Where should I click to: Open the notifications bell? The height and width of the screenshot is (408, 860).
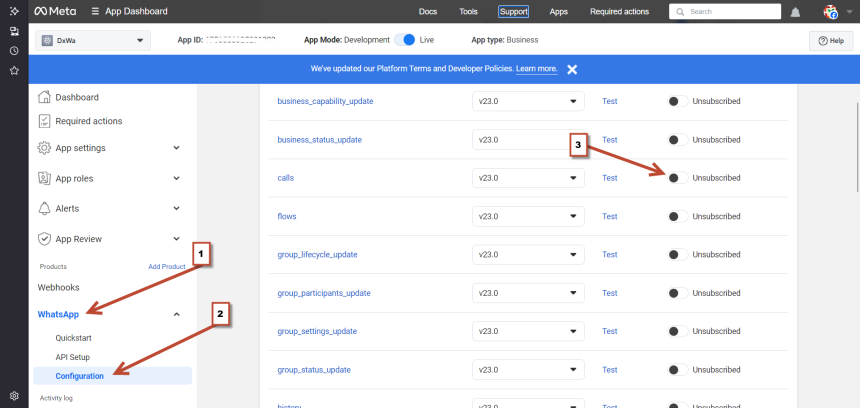pos(795,12)
